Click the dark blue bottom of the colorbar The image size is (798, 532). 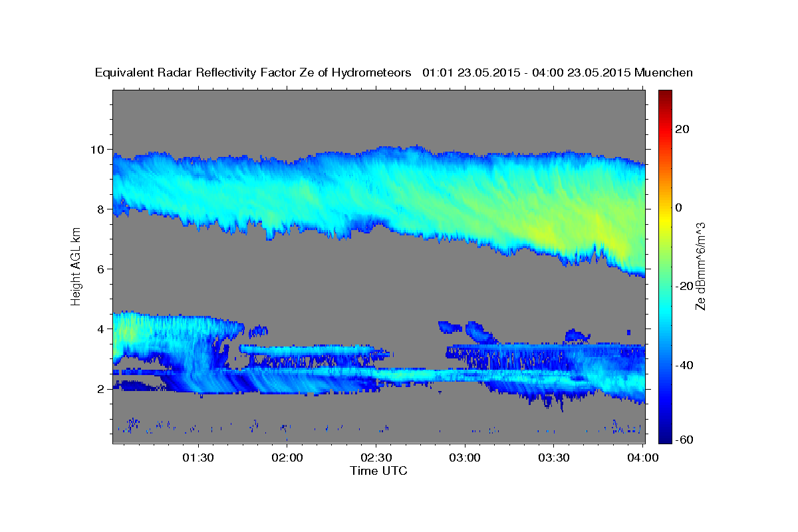[x=665, y=436]
